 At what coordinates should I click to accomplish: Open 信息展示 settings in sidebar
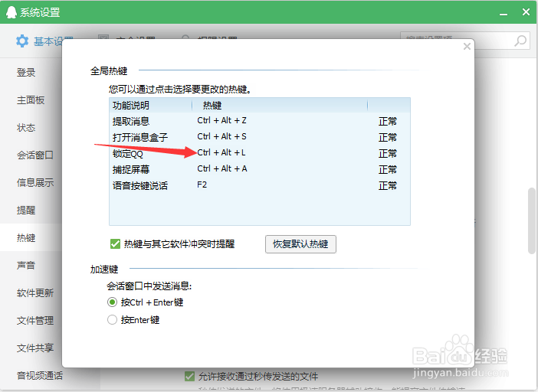point(35,182)
